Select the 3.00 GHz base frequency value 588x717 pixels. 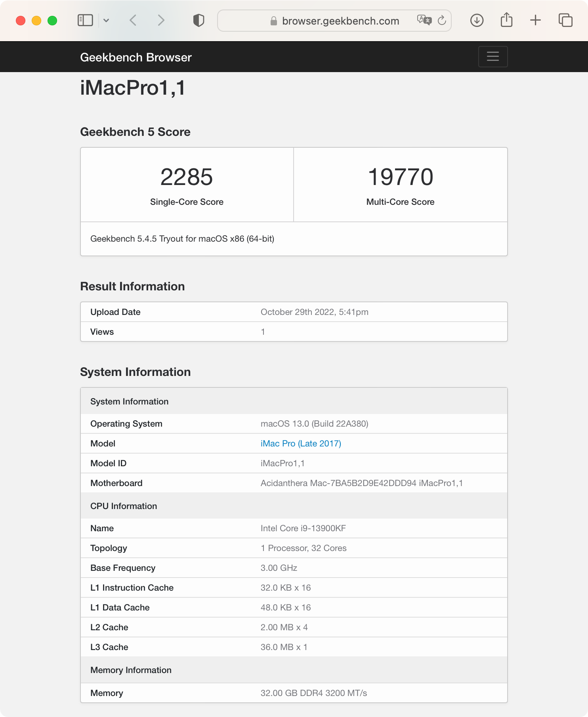[279, 568]
